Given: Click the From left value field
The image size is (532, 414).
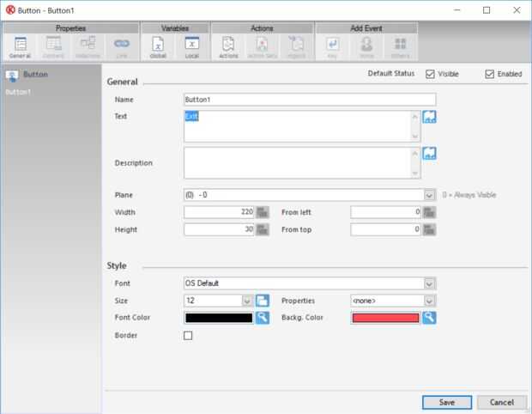Looking at the screenshot, I should [386, 212].
